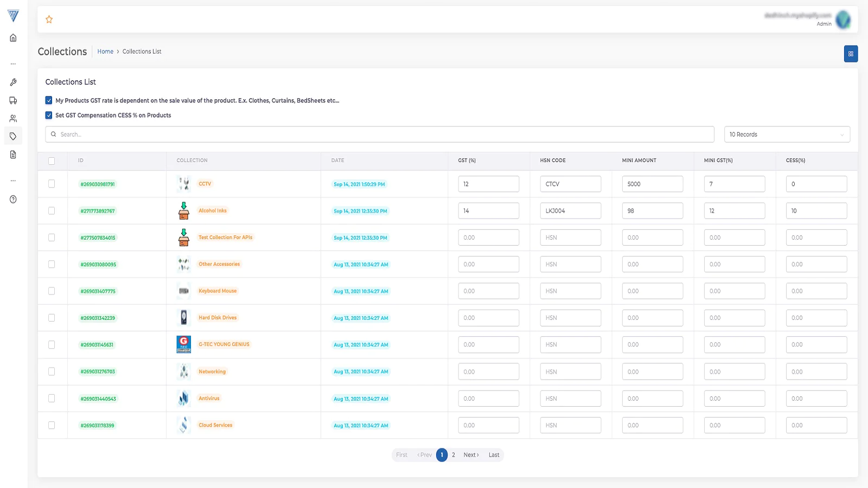Image resolution: width=868 pixels, height=488 pixels.
Task: Uncheck Set GST Compensation CESS % on Products
Action: [49, 115]
